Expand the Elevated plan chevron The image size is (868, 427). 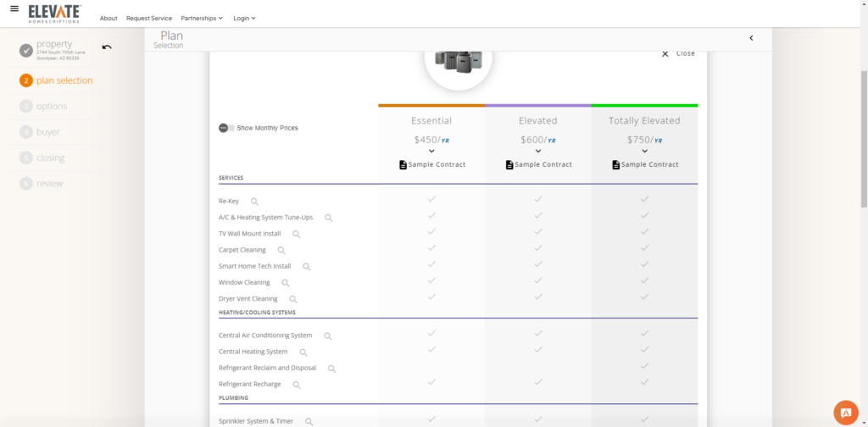tap(538, 152)
